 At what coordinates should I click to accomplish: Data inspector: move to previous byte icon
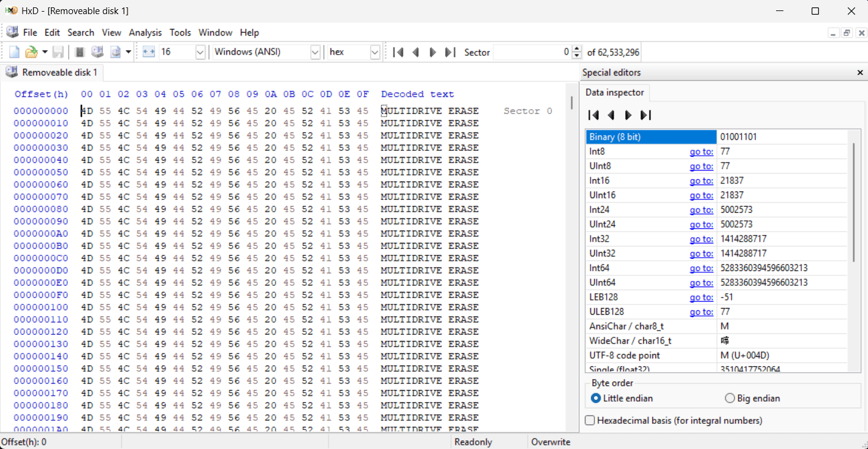coord(611,115)
